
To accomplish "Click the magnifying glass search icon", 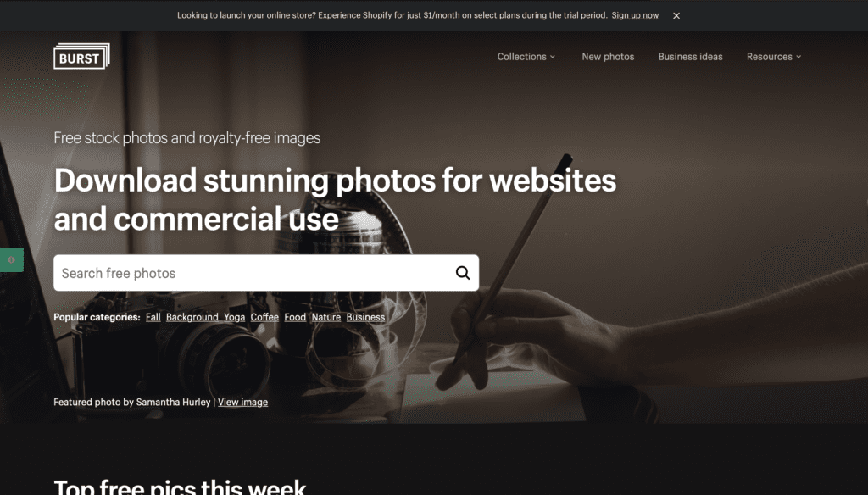I will pos(463,272).
